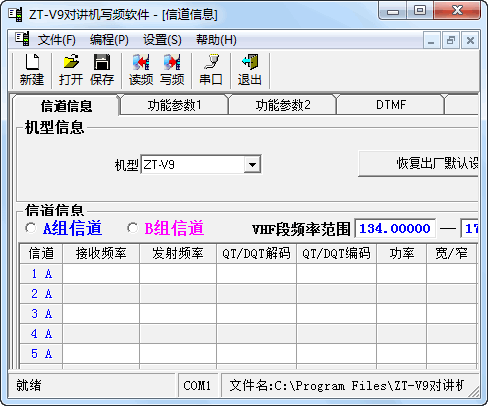This screenshot has width=488, height=406.
Task: Switch to the 功能参数2 tab
Action: point(283,105)
